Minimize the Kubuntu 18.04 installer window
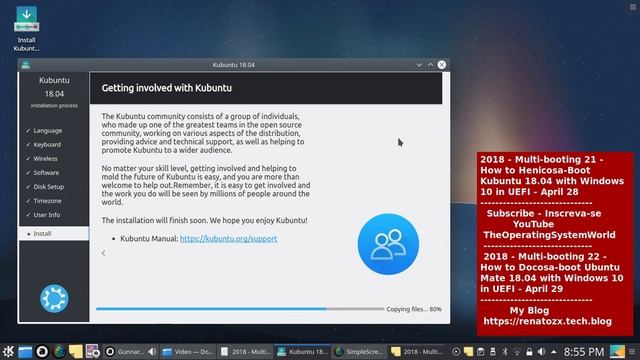 tap(419, 65)
